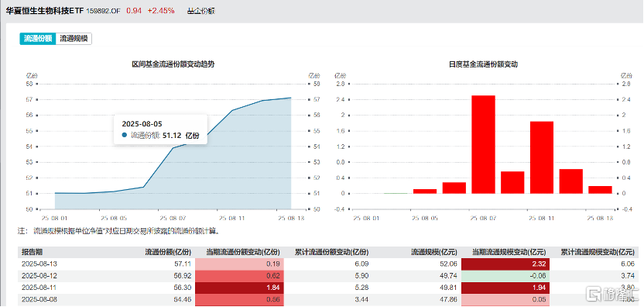The width and height of the screenshot is (644, 307).
Task: Select the fund code 159892.OF
Action: [x=104, y=11]
